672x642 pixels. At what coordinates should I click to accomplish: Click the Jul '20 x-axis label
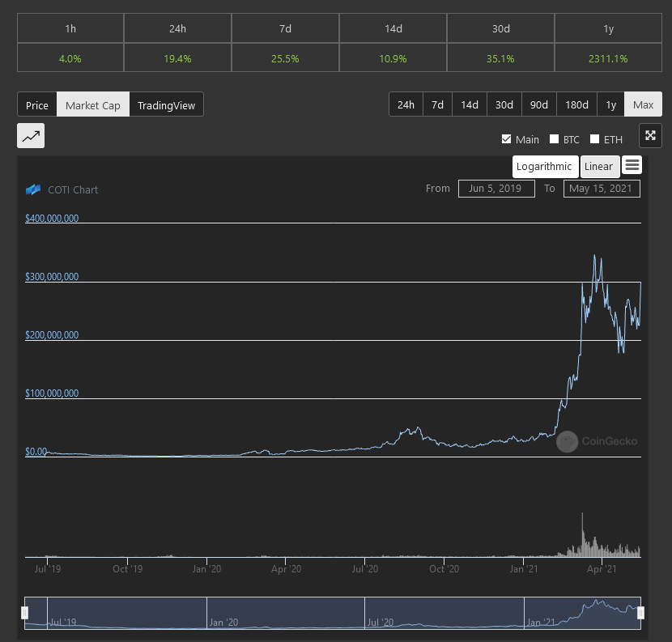pos(364,569)
